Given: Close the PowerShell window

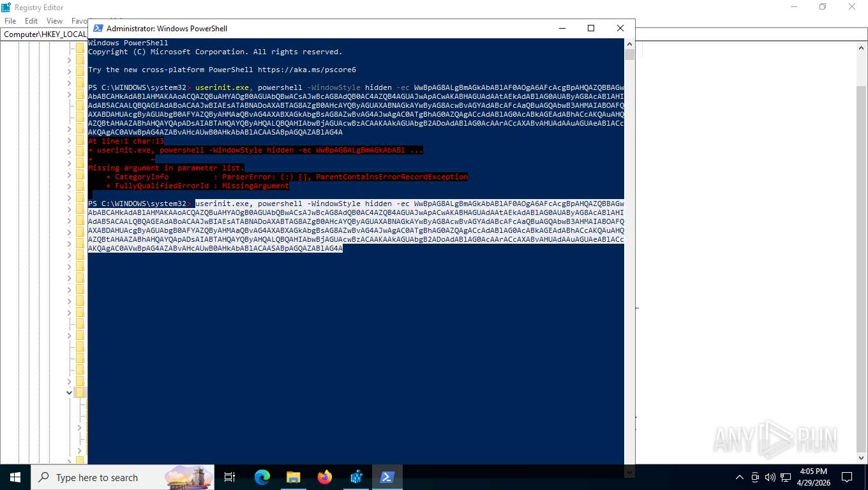Looking at the screenshot, I should coord(620,28).
